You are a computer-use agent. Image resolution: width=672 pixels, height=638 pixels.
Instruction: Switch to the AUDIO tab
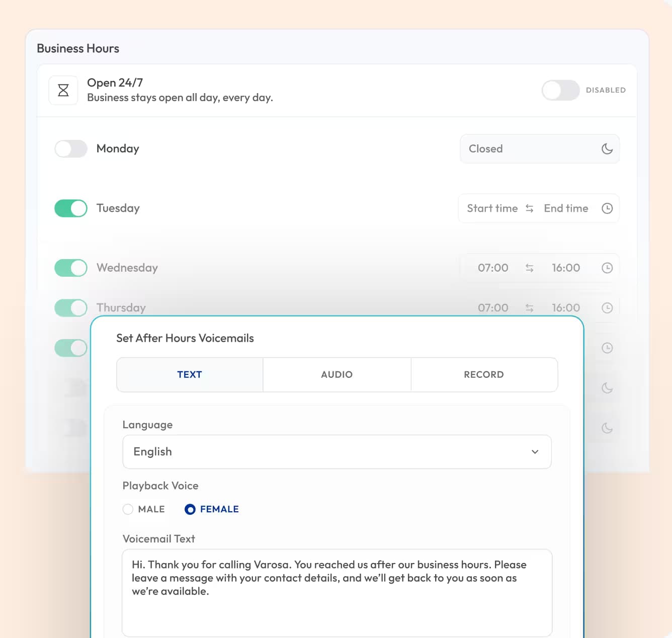click(337, 375)
